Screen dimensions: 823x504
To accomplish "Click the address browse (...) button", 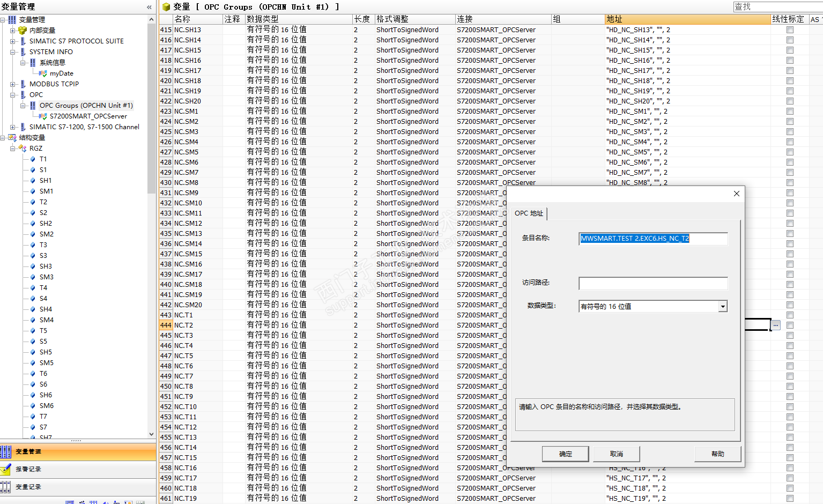I will 776,325.
